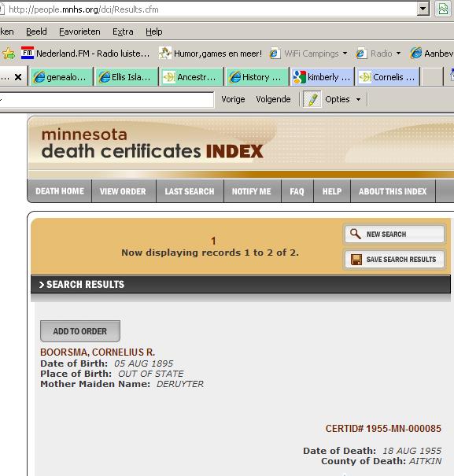The image size is (454, 476).
Task: Expand the address bar dropdown arrow
Action: [x=423, y=9]
